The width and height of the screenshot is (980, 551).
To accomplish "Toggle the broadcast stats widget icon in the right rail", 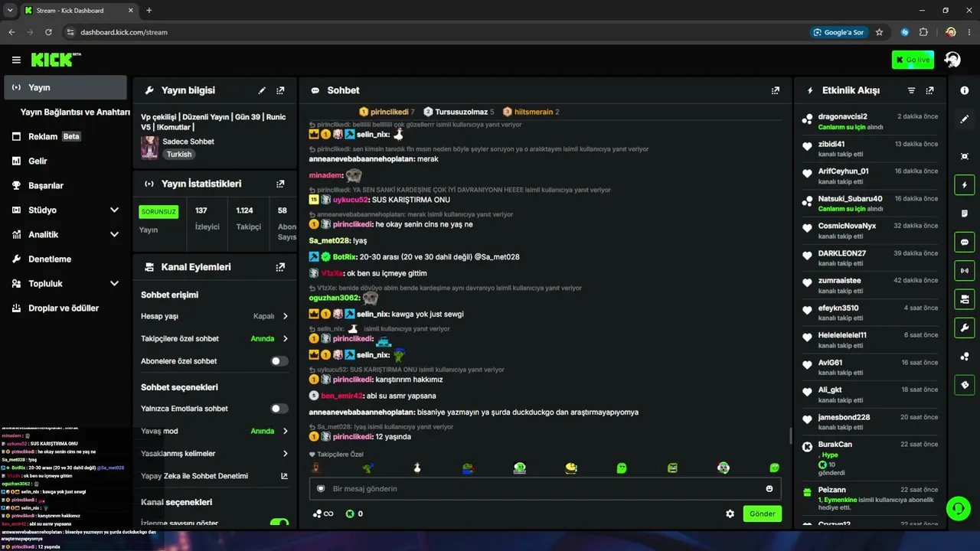I will (x=965, y=270).
